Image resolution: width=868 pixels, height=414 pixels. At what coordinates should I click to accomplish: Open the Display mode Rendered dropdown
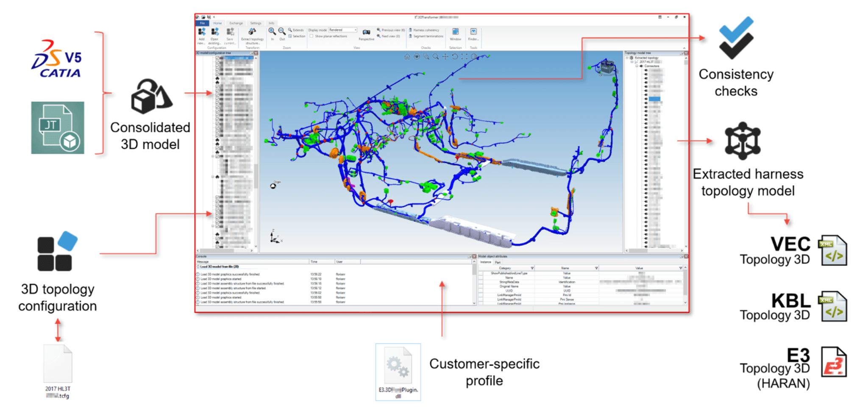coord(355,30)
